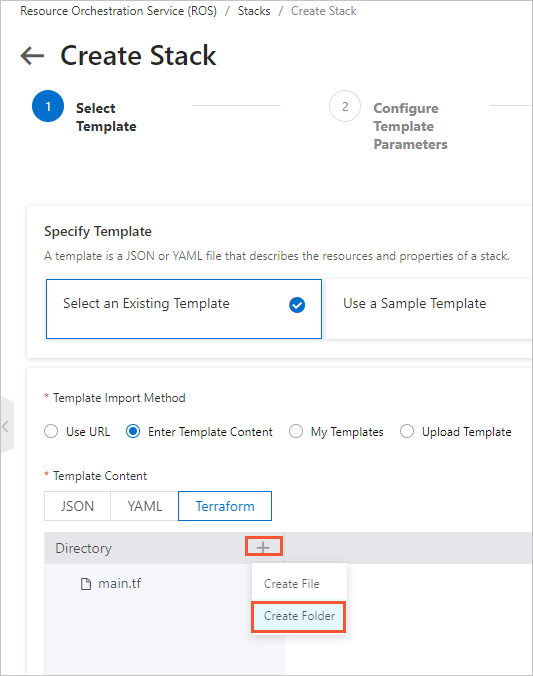
Task: Select the Use URL radio option
Action: click(51, 431)
